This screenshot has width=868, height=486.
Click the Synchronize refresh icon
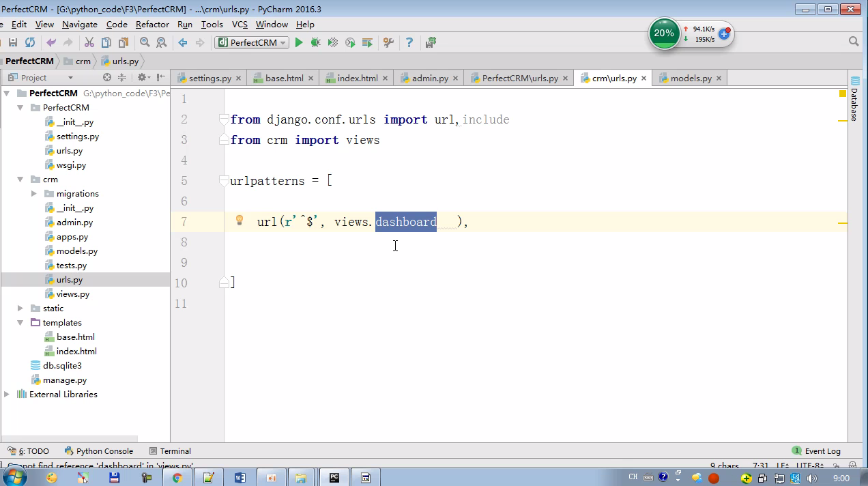coord(30,42)
